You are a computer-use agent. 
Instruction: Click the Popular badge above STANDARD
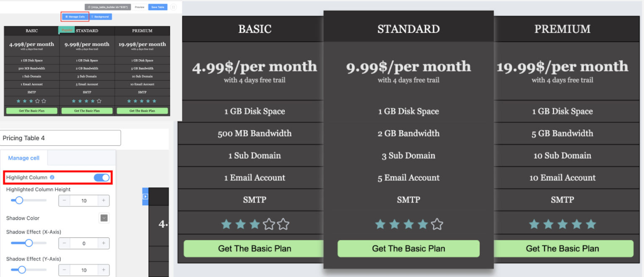[66, 30]
